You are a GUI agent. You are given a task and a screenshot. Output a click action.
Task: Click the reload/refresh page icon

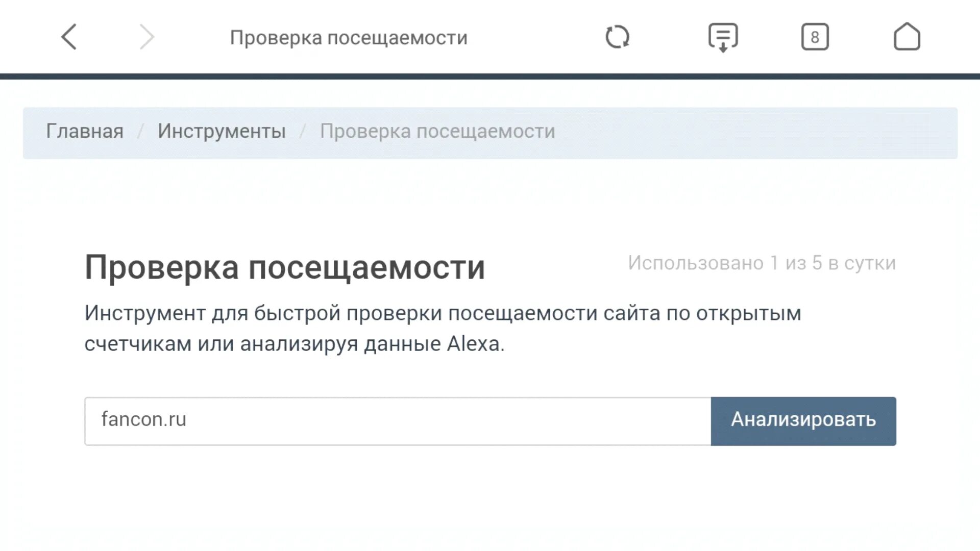coord(617,37)
